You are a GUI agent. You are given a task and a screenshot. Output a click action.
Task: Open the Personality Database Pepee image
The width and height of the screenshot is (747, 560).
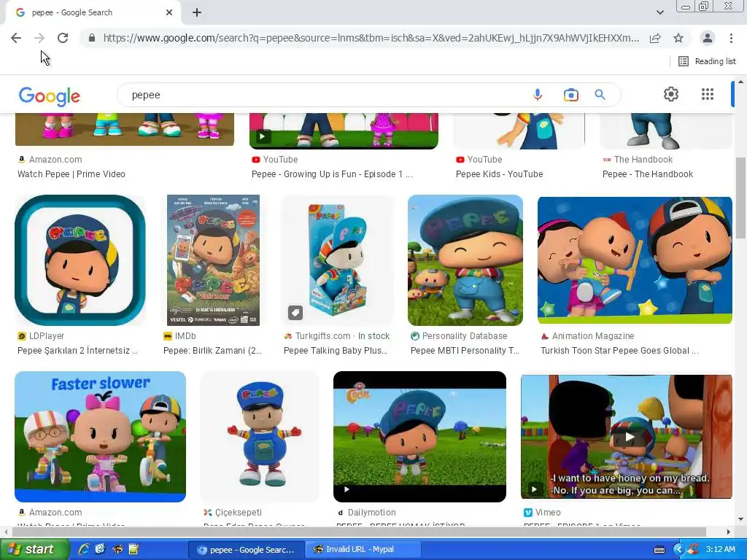coord(465,260)
